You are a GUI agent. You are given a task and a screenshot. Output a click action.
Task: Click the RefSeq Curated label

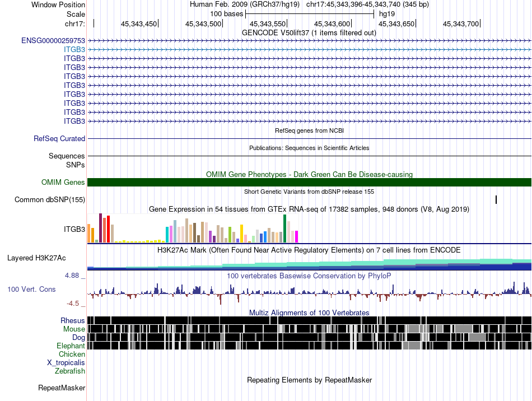59,139
